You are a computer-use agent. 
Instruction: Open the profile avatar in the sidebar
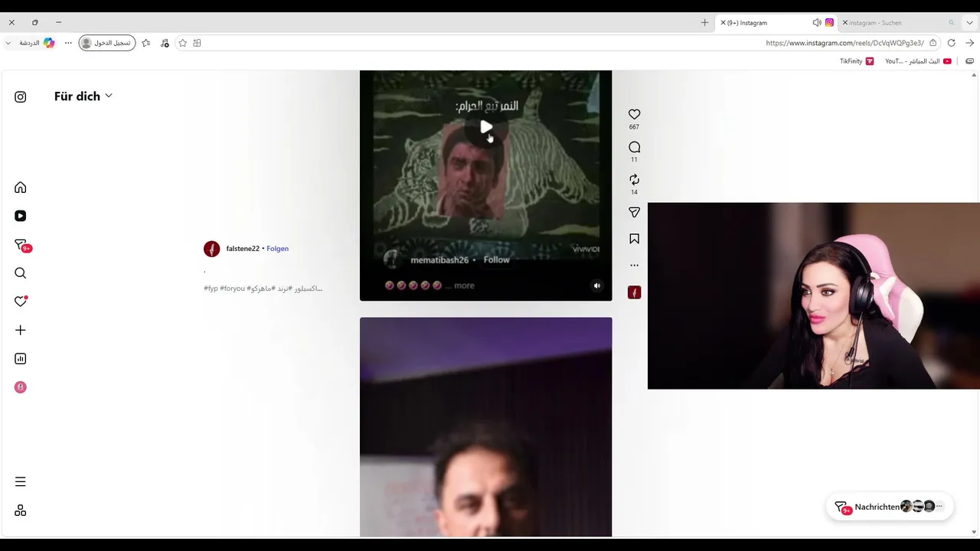[21, 387]
